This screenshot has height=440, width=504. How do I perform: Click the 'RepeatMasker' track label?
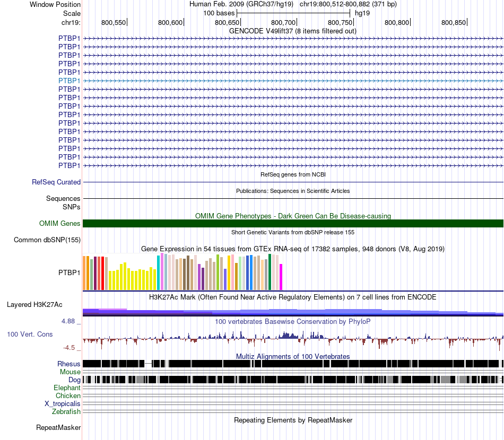pos(58,427)
